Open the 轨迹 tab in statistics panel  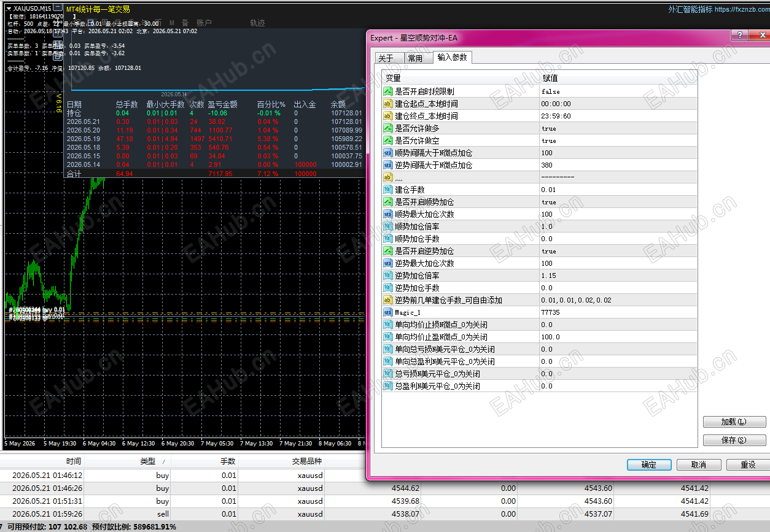click(257, 23)
